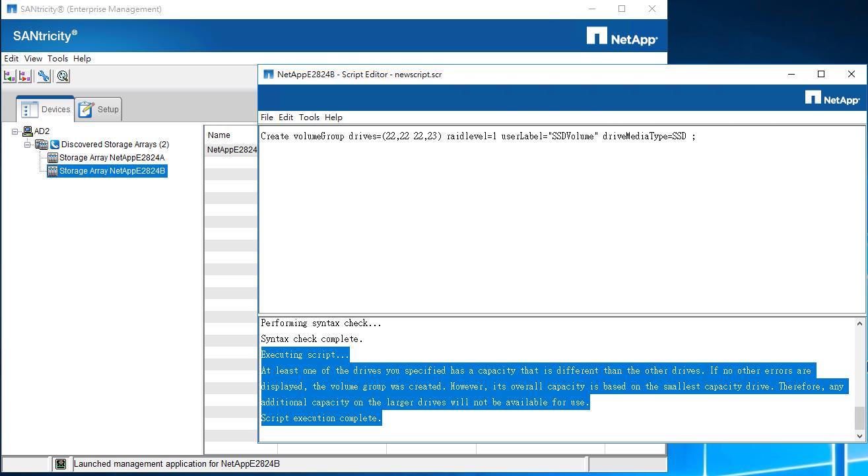Switch to the Setup tab

(x=99, y=110)
